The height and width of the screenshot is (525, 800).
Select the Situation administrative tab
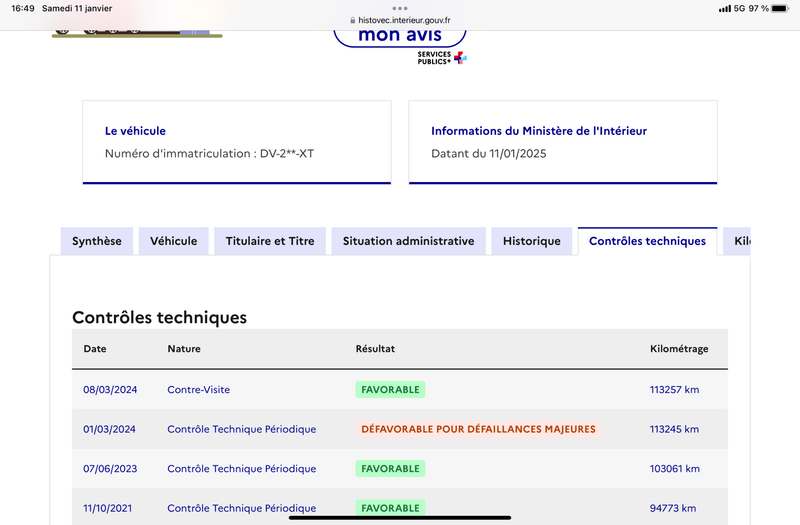(x=409, y=241)
